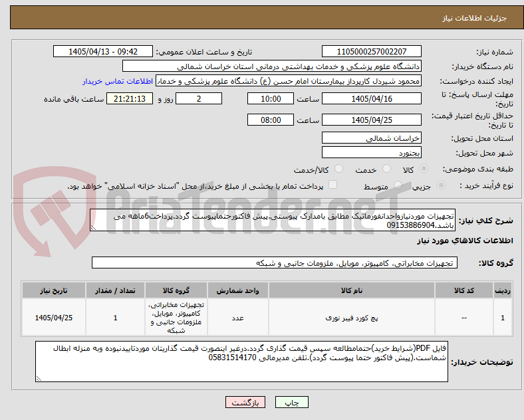This screenshot has height=420, width=524.
Task: Click the شماره نیاز field 1105000257002207
Action: 371,51
